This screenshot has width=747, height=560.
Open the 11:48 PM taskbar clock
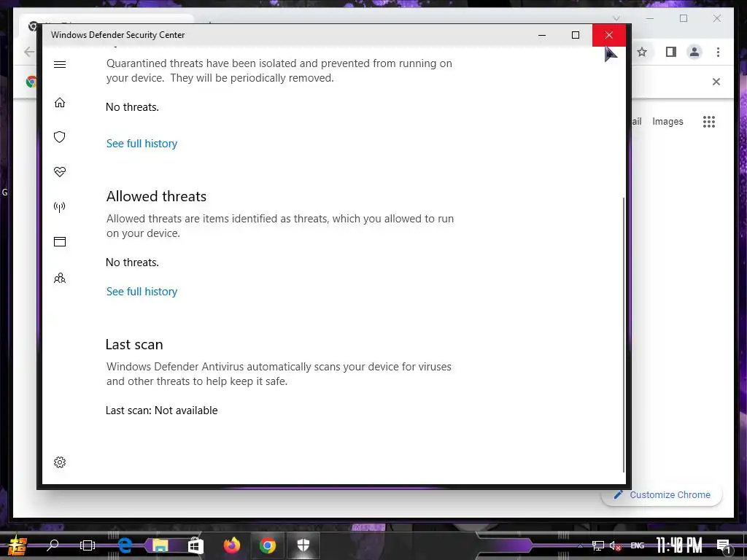(x=679, y=545)
